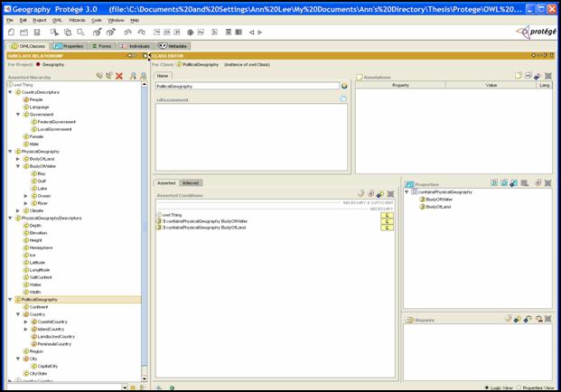
Task: Click the Cut toolbar icon
Action: (54, 33)
